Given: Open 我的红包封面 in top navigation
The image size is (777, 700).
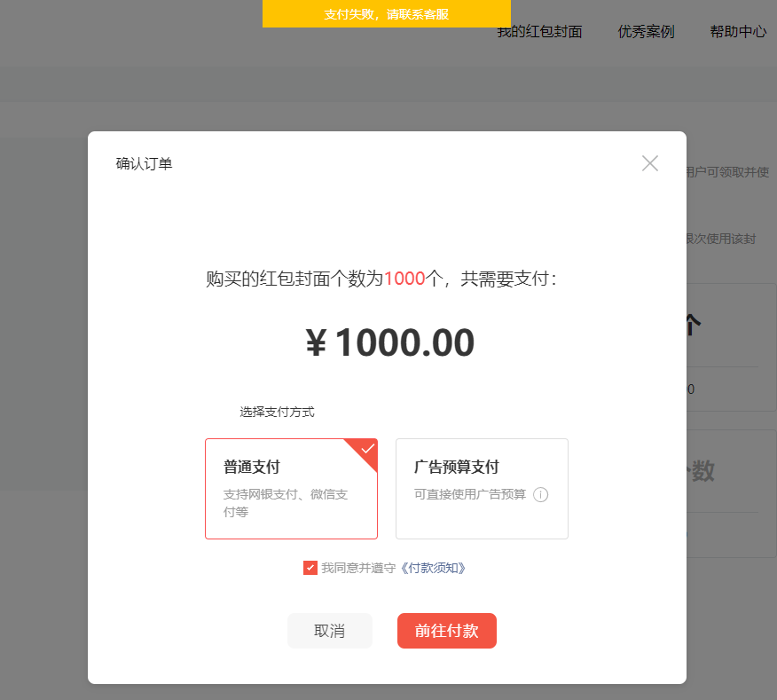Looking at the screenshot, I should point(539,32).
